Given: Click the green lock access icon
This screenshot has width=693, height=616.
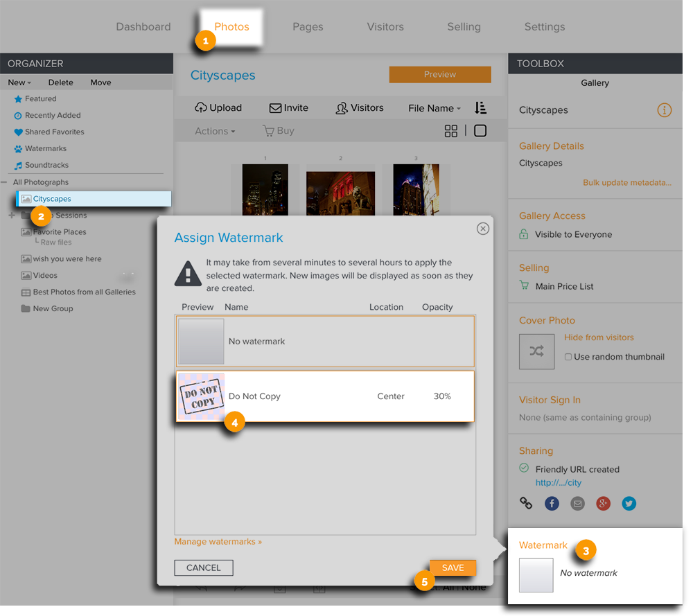Looking at the screenshot, I should click(524, 234).
